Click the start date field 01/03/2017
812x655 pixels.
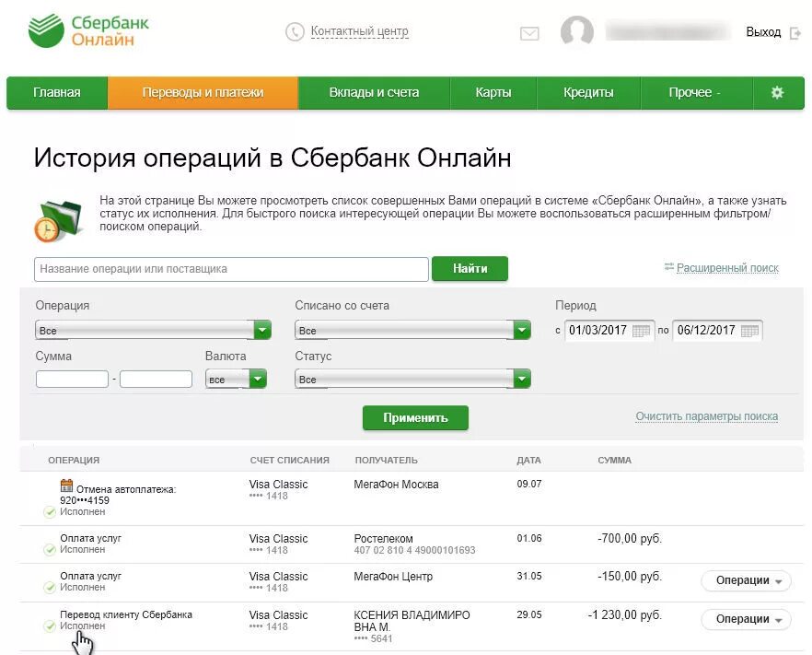(609, 330)
